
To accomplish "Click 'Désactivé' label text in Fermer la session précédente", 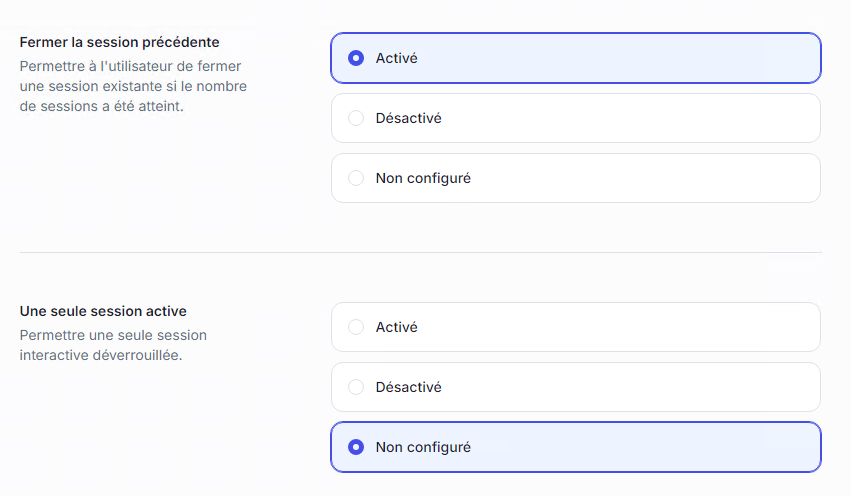I will coord(408,118).
